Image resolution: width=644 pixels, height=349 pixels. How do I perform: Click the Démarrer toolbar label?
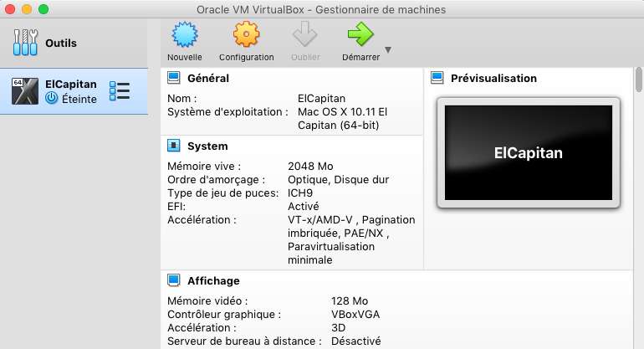tap(361, 57)
